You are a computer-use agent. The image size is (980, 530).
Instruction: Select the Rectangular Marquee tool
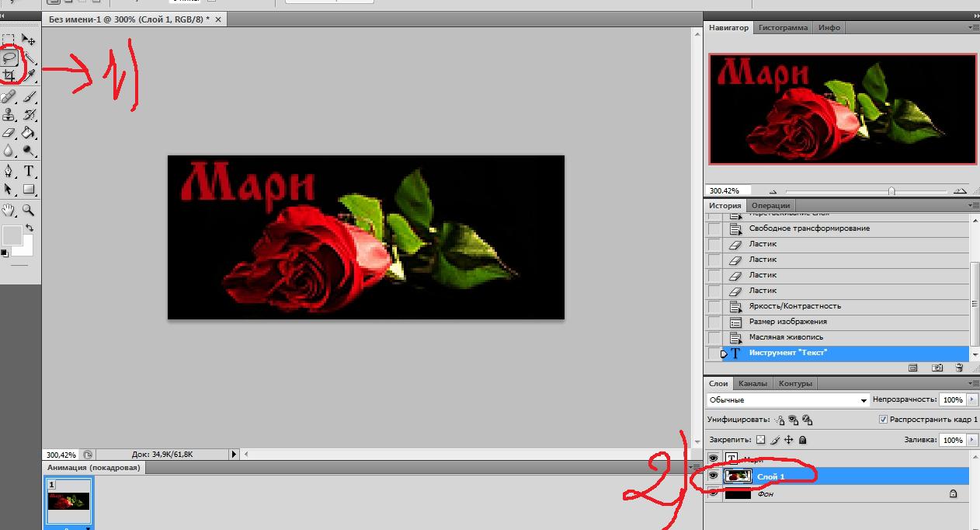(9, 39)
